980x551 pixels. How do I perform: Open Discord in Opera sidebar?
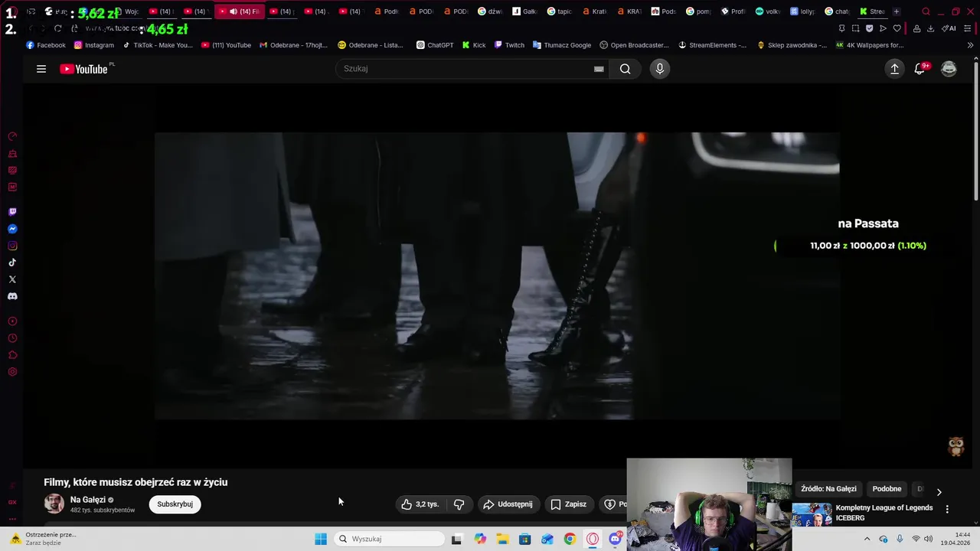[x=12, y=296]
